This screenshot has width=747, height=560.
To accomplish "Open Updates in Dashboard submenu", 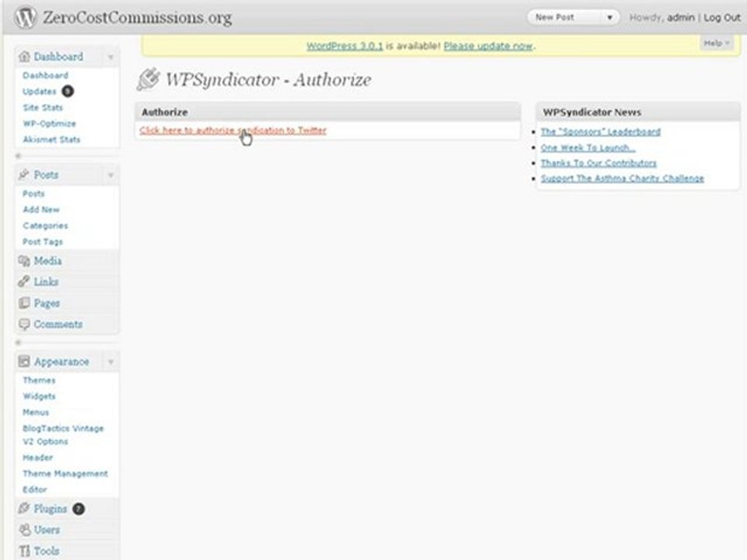I will click(x=39, y=92).
